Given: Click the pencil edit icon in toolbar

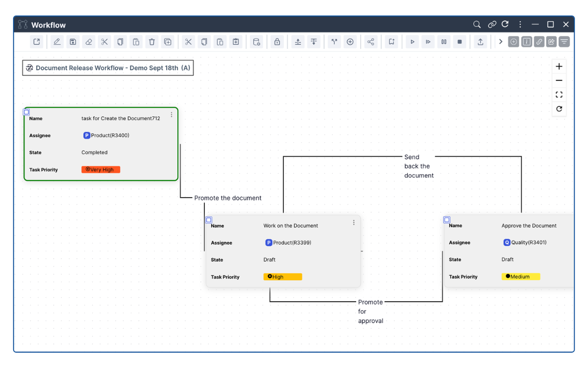Looking at the screenshot, I should [57, 42].
